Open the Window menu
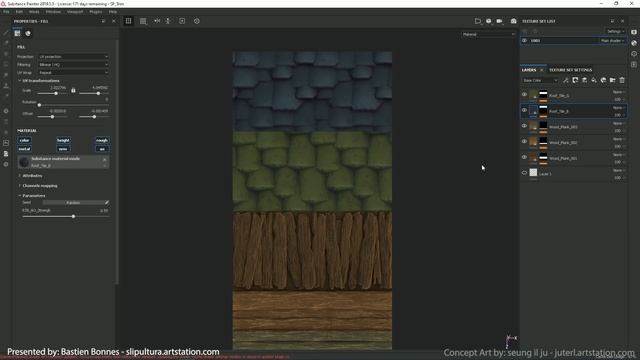 53,12
